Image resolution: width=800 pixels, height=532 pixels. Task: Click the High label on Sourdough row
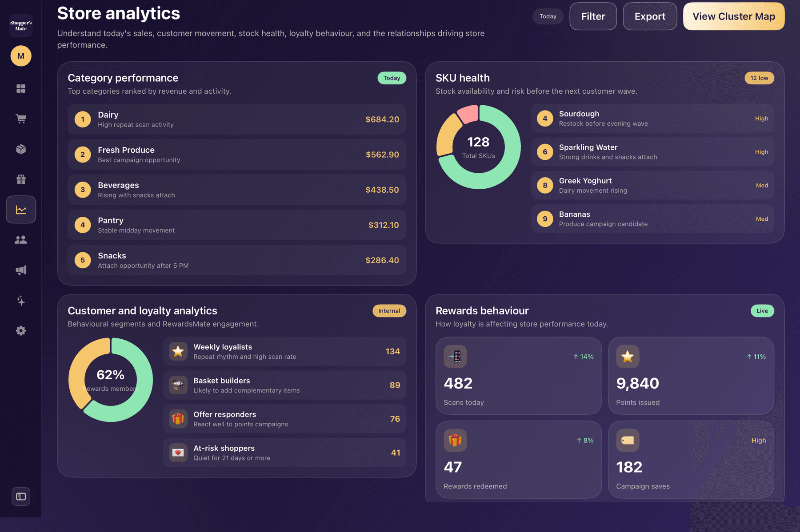tap(761, 119)
